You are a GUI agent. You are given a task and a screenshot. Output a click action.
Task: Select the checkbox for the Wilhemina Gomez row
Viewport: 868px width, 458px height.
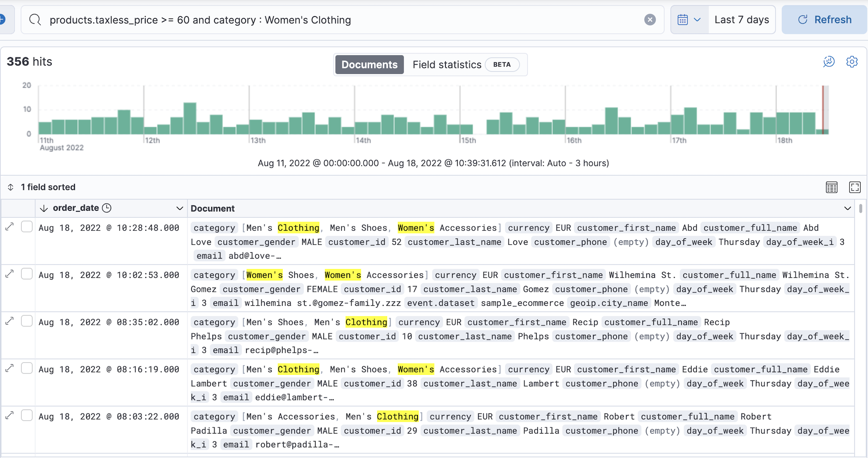coord(27,274)
